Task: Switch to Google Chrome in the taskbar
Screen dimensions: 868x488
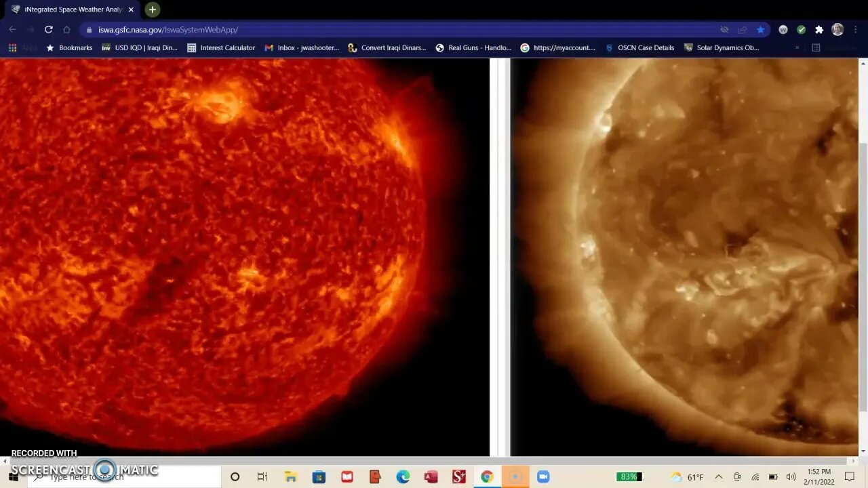Action: pos(487,477)
